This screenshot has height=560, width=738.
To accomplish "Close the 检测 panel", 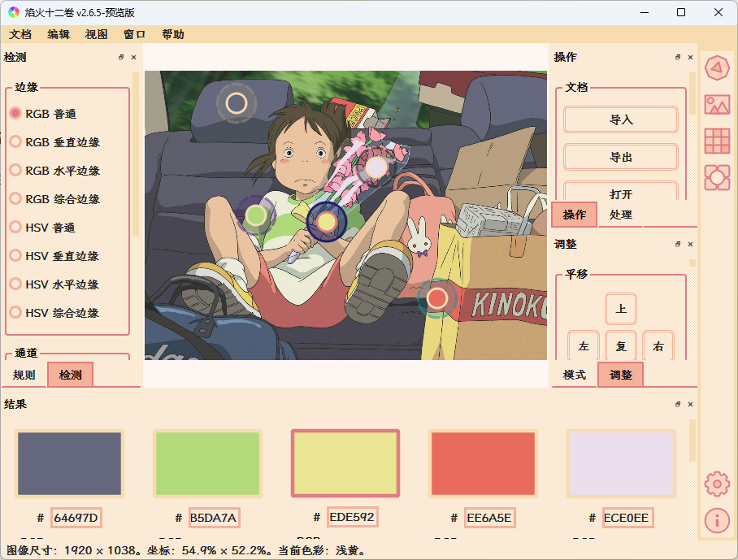I will click(x=133, y=57).
